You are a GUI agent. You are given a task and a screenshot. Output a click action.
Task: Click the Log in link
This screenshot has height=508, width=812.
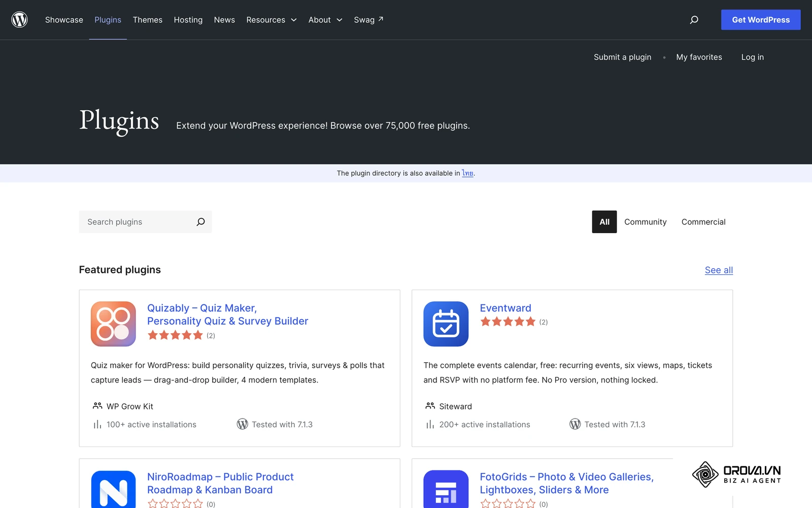(752, 57)
